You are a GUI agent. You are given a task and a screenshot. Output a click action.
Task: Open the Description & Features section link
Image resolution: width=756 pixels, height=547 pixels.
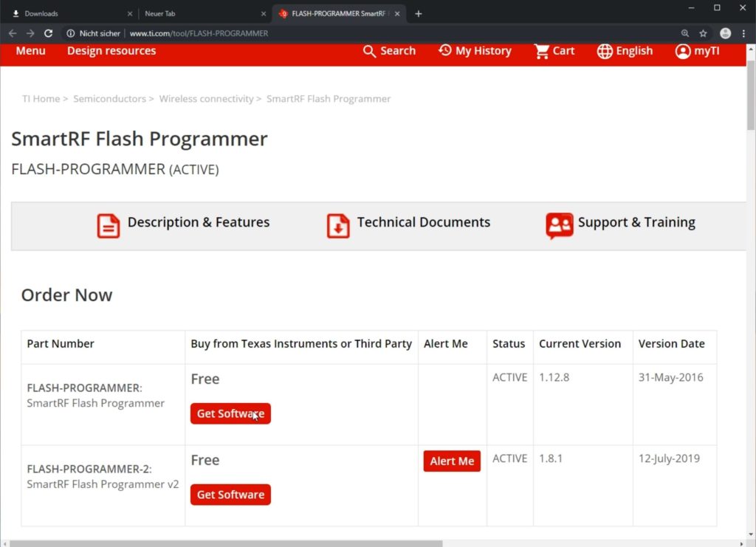tap(198, 222)
